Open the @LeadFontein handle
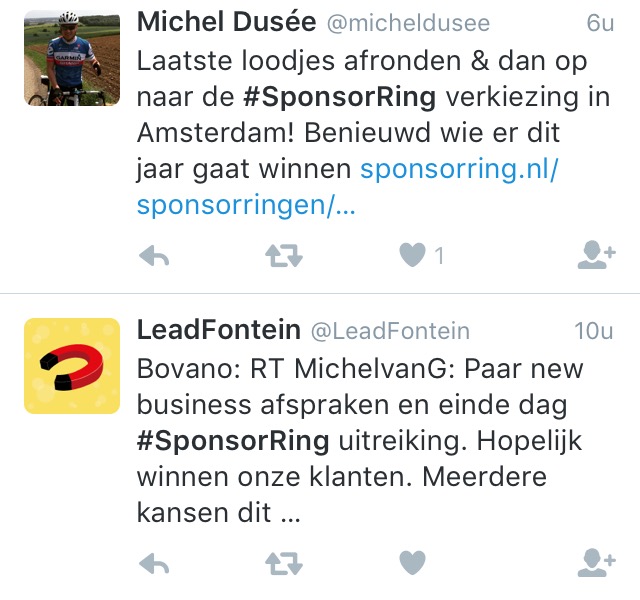640x600 pixels. click(x=390, y=331)
